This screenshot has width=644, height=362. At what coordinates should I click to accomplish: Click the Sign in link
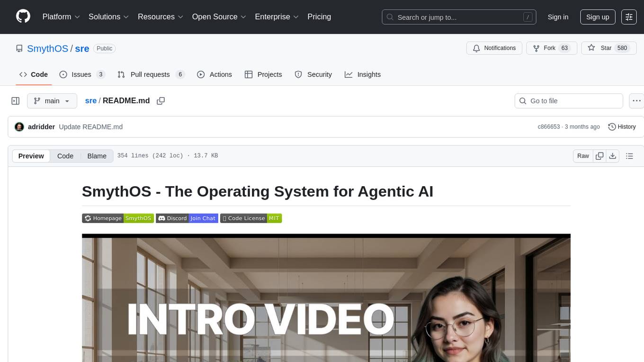point(558,17)
